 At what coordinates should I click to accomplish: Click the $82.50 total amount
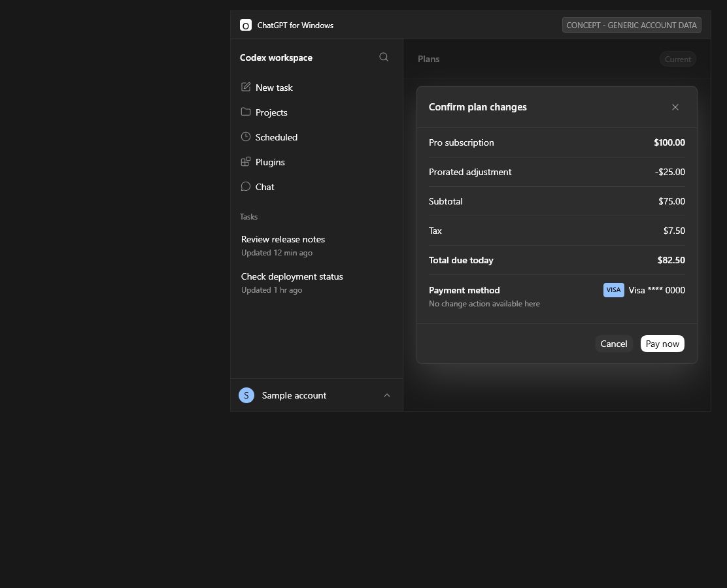click(x=671, y=260)
